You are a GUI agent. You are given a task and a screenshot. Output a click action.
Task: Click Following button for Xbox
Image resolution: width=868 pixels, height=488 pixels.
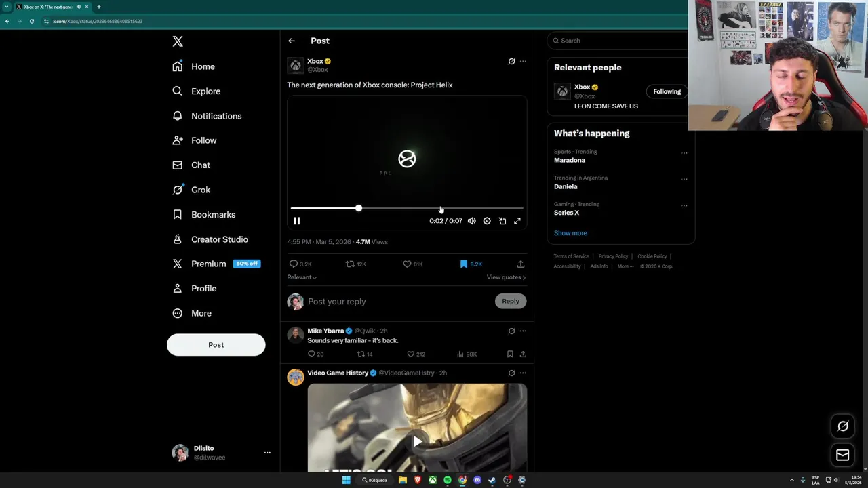pyautogui.click(x=667, y=91)
